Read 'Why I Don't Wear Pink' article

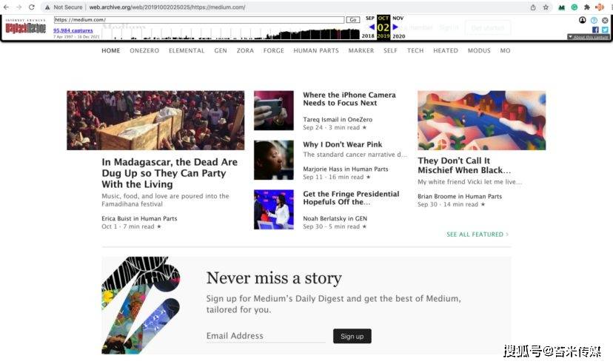click(343, 144)
